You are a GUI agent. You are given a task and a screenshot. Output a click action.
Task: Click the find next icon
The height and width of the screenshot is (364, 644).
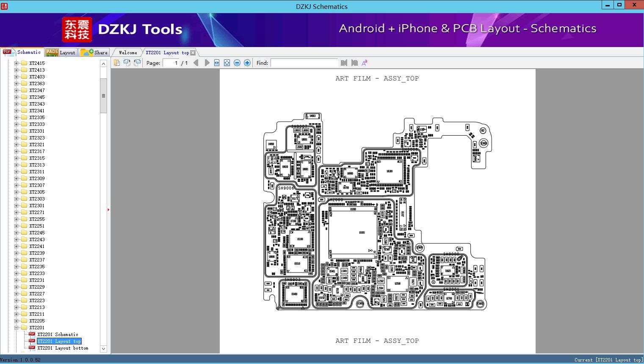[354, 63]
